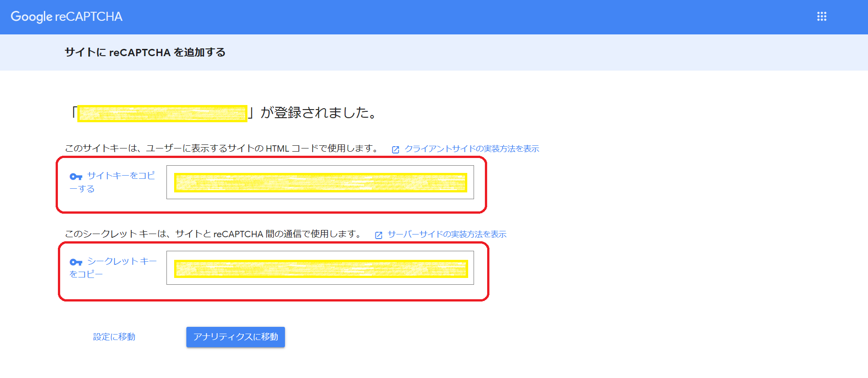Image resolution: width=868 pixels, height=378 pixels.
Task: Click the key icon beside サイトキーをコピーする
Action: (76, 177)
